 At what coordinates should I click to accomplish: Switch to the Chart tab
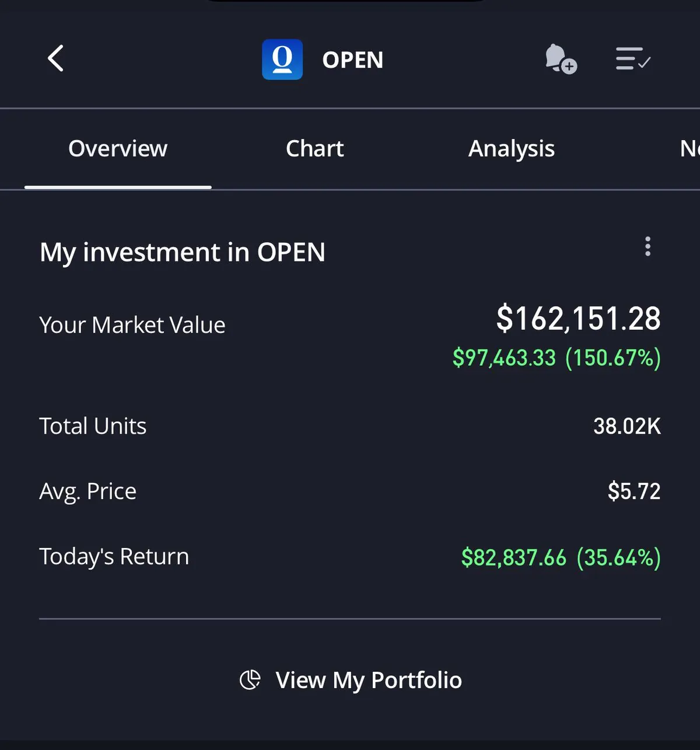coord(314,149)
